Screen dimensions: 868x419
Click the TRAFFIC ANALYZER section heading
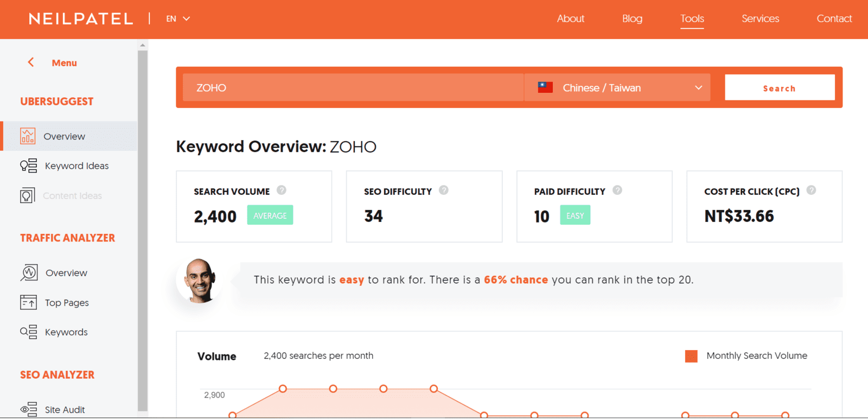pyautogui.click(x=68, y=238)
